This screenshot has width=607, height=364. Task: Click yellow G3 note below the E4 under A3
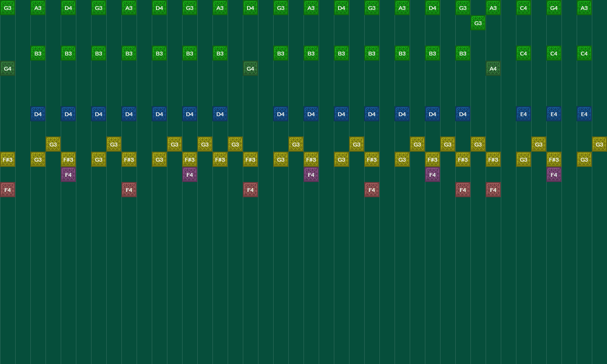coord(584,160)
